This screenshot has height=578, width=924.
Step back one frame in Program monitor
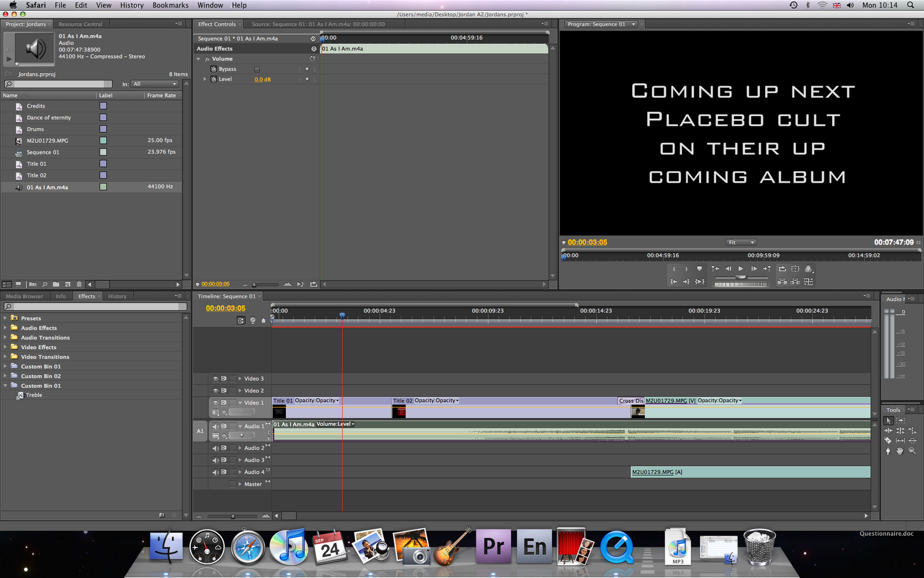(728, 269)
